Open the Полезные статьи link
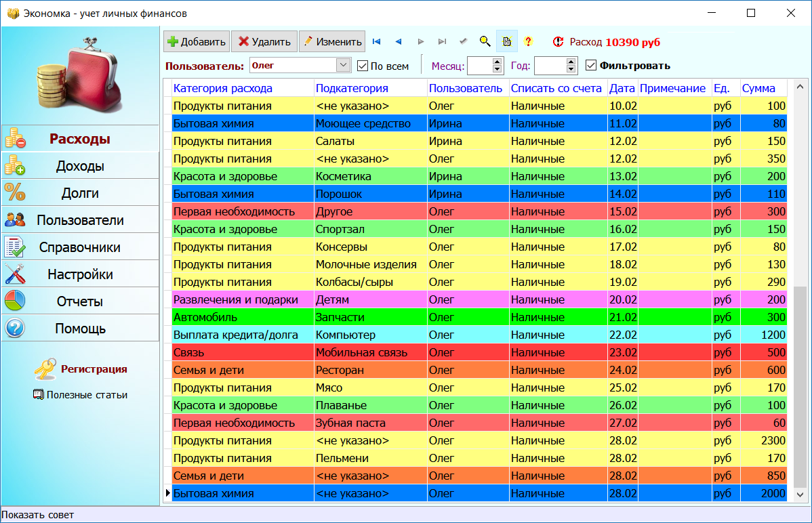The height and width of the screenshot is (523, 812). click(81, 395)
